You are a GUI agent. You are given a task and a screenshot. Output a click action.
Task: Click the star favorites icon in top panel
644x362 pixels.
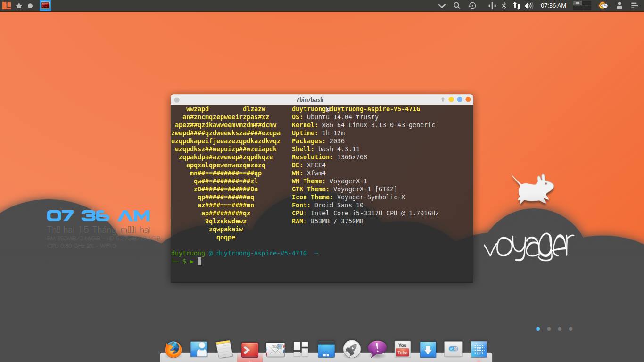tap(19, 6)
